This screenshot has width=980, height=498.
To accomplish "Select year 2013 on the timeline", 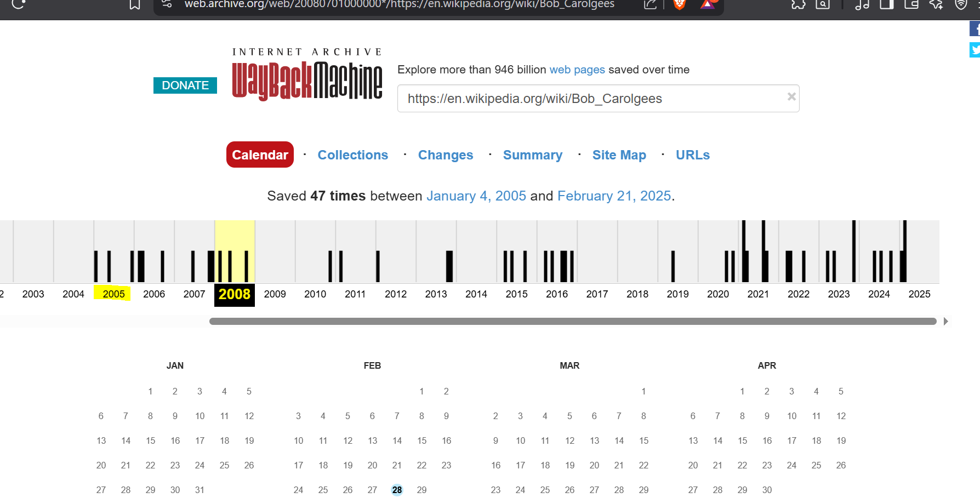I will 436,294.
